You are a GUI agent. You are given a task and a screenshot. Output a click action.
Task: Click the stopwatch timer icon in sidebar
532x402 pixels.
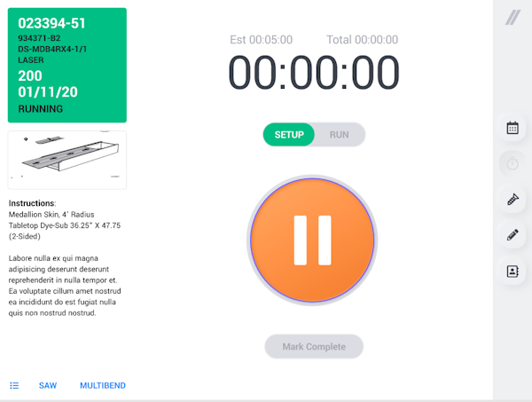[512, 164]
